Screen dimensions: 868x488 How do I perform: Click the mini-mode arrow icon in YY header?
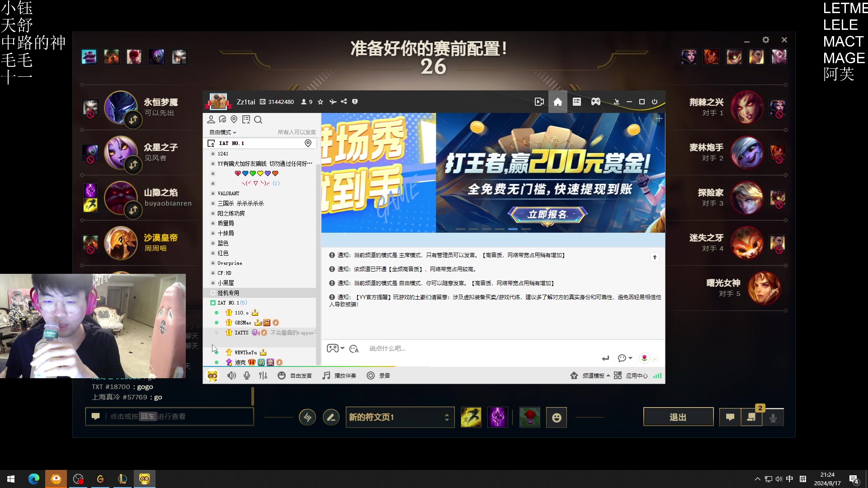(x=616, y=102)
